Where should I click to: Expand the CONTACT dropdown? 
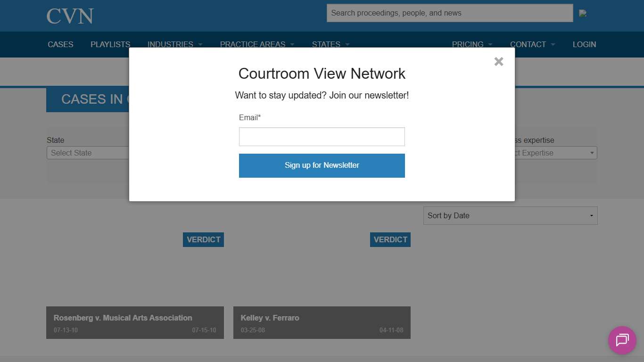(528, 44)
